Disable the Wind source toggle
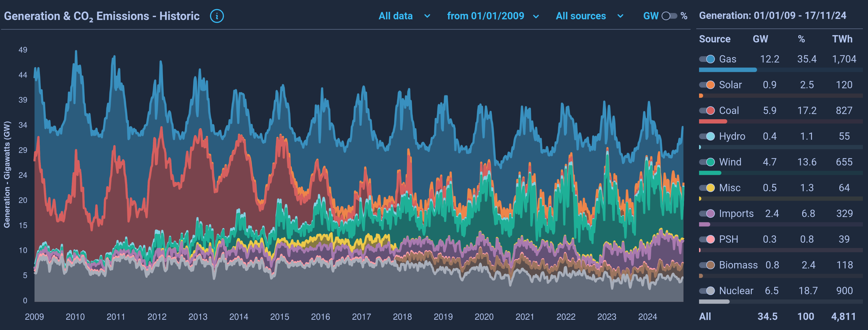The width and height of the screenshot is (868, 330). coord(707,162)
